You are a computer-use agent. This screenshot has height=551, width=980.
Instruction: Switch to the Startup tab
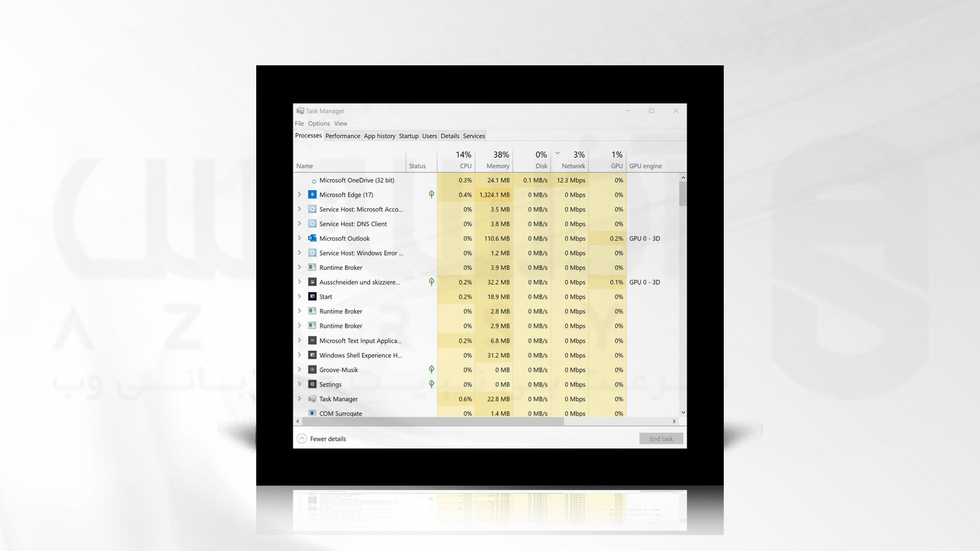408,136
